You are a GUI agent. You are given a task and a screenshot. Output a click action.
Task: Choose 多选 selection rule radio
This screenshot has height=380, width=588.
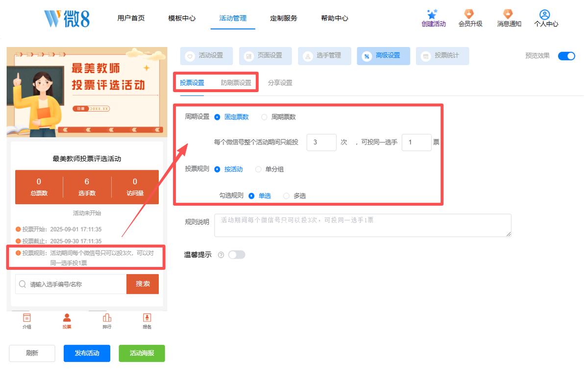coord(287,196)
